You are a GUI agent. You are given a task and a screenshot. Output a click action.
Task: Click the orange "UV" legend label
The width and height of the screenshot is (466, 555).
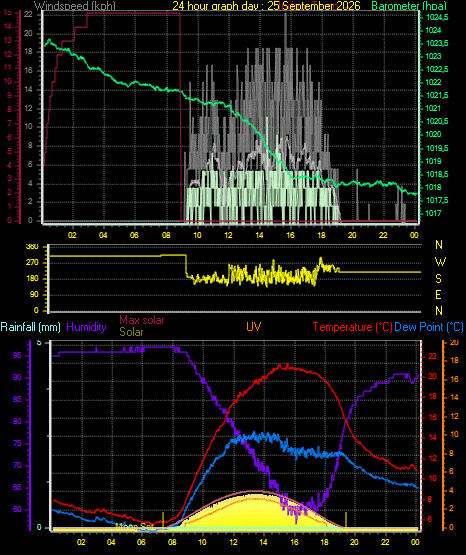[254, 326]
